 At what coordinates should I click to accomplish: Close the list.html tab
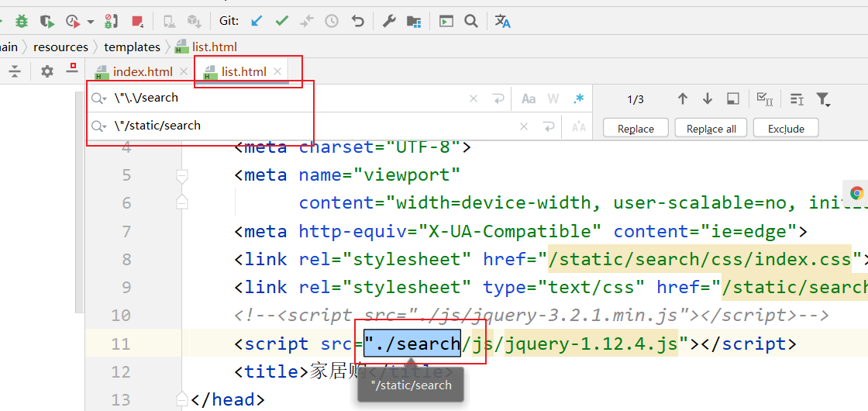point(278,71)
